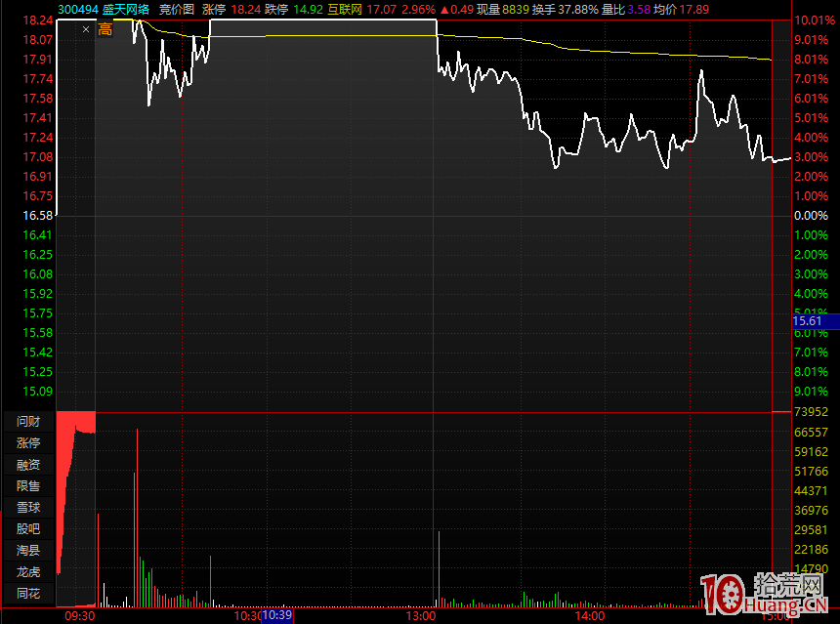Click the 涨停 18.24 limit-up value
840x624 pixels.
point(231,9)
